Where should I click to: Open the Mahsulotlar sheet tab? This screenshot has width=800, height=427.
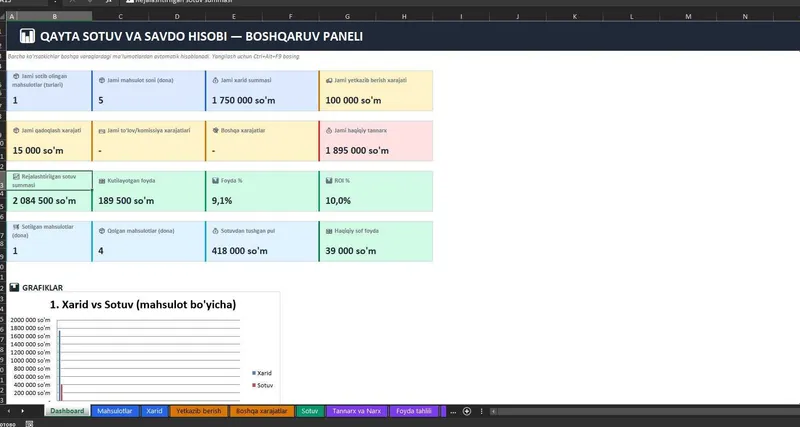click(115, 411)
